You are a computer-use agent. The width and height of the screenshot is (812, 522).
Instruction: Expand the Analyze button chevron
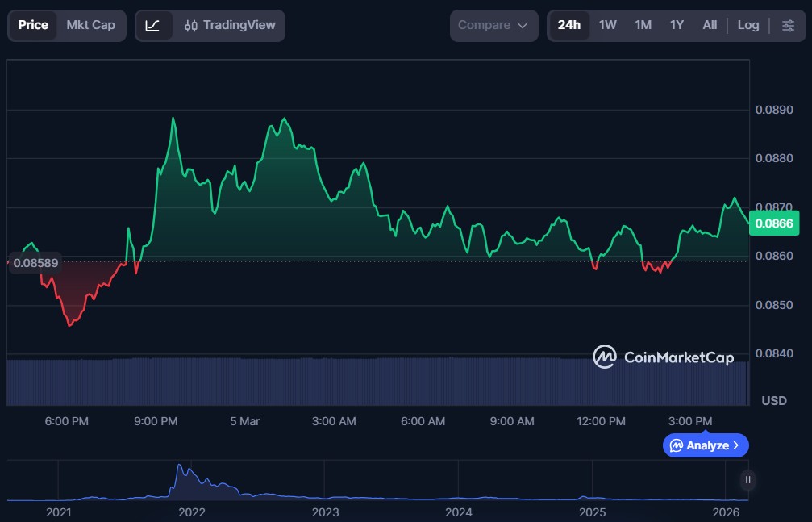click(735, 445)
